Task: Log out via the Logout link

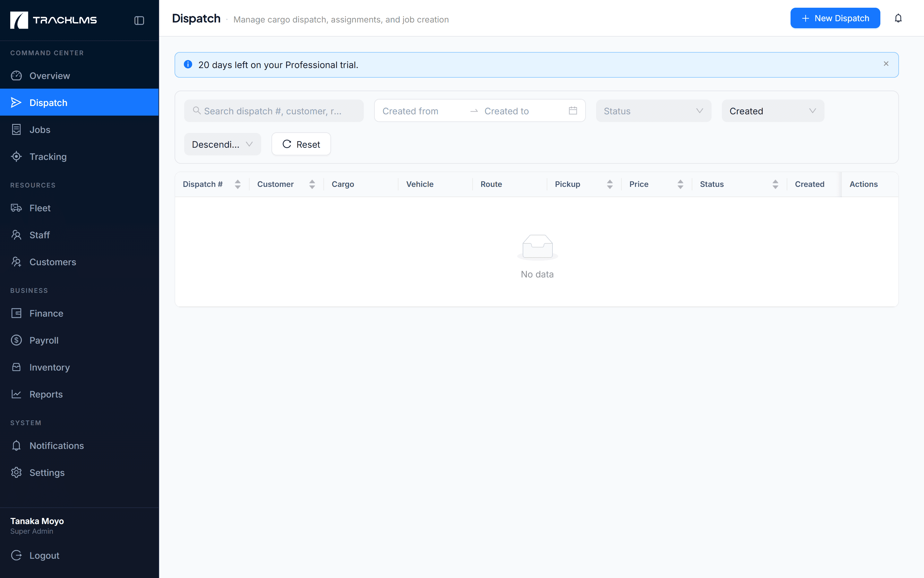Action: click(80, 555)
